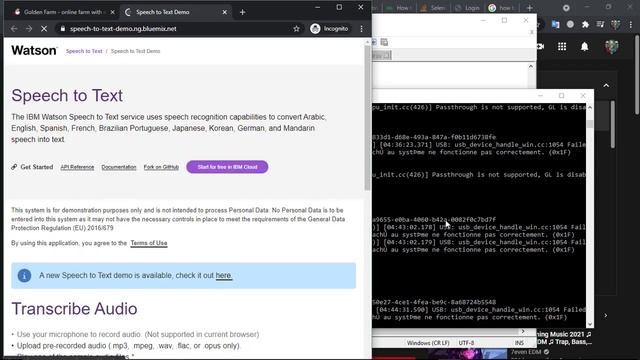Click the YouTube right chevron arrow
The image size is (640, 360).
coord(606,315)
